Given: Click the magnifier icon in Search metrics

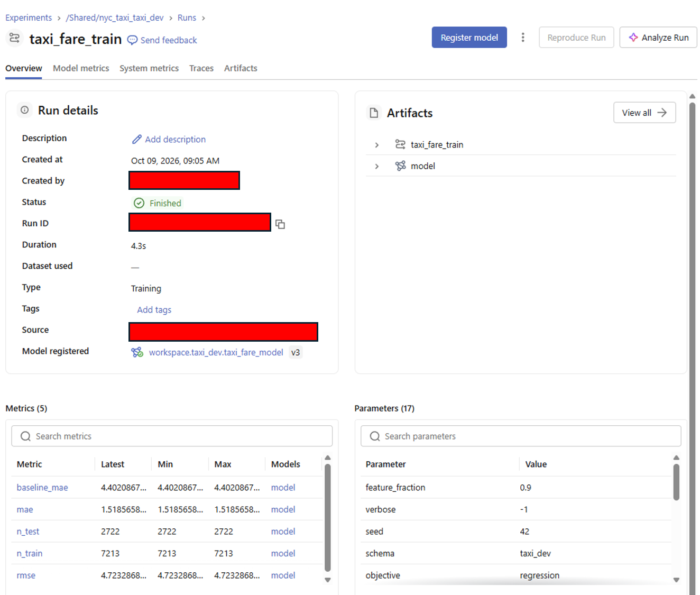Looking at the screenshot, I should [x=25, y=436].
